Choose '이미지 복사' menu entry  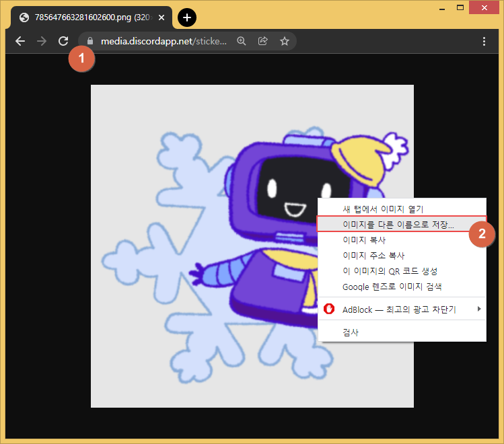point(402,240)
